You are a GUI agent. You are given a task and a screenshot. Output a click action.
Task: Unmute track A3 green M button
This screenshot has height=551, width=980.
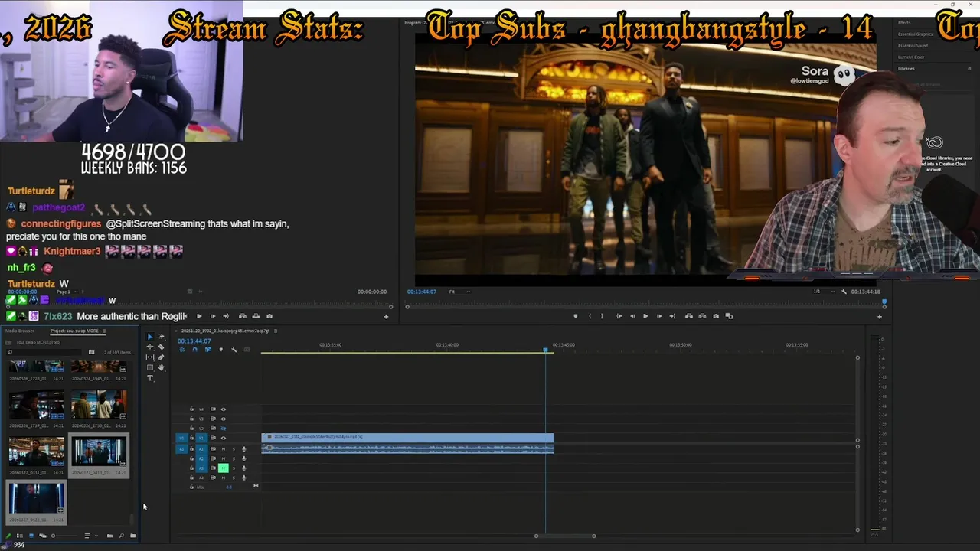click(224, 468)
